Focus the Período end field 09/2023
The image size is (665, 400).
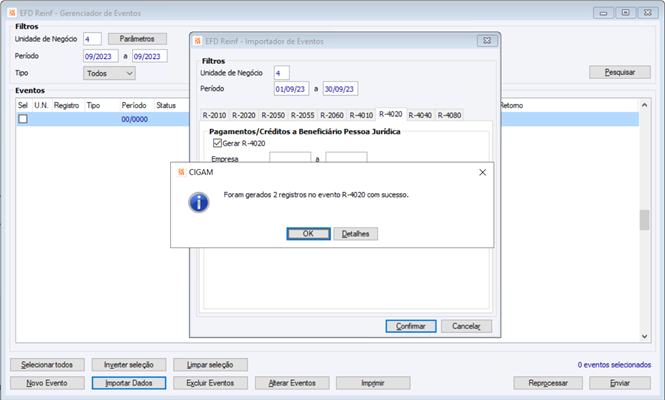[x=150, y=56]
